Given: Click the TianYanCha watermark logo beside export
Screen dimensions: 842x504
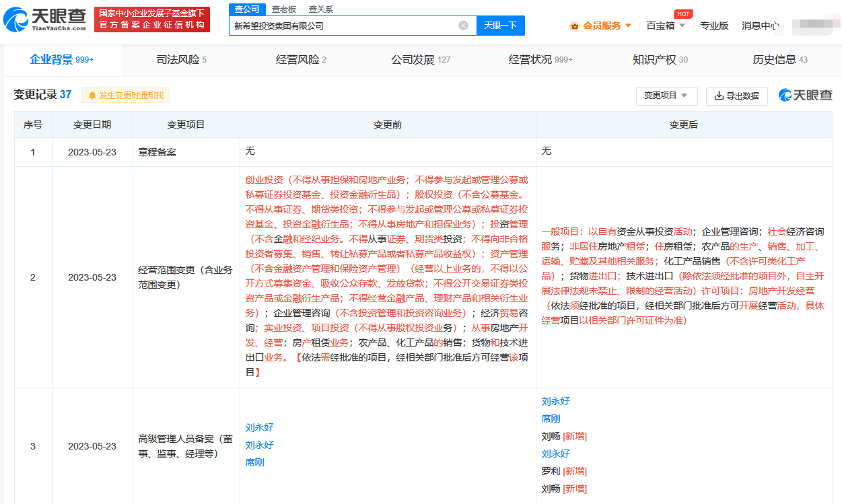Looking at the screenshot, I should pos(806,95).
